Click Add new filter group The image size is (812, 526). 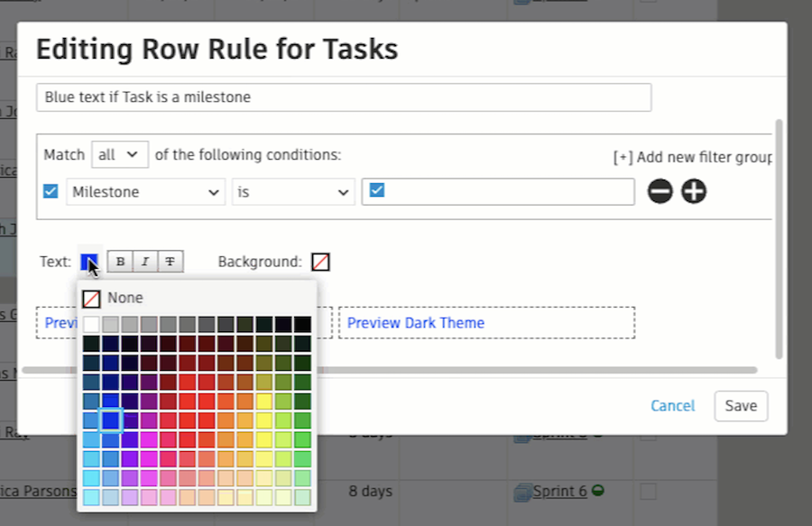click(x=692, y=157)
